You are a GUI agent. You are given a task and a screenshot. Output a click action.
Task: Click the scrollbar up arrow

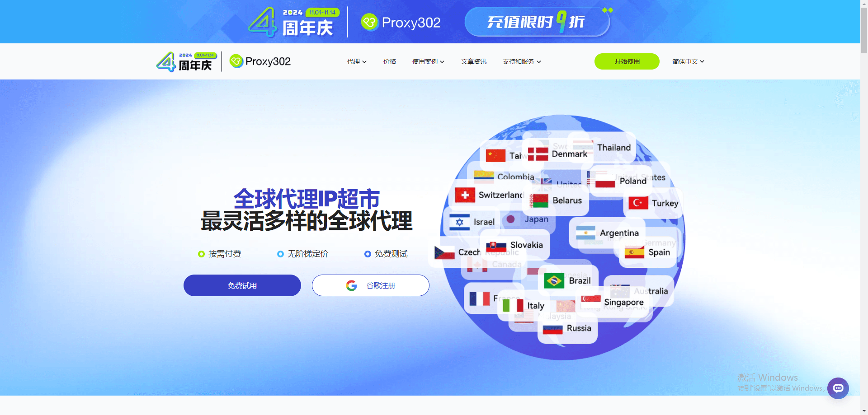[x=864, y=4]
